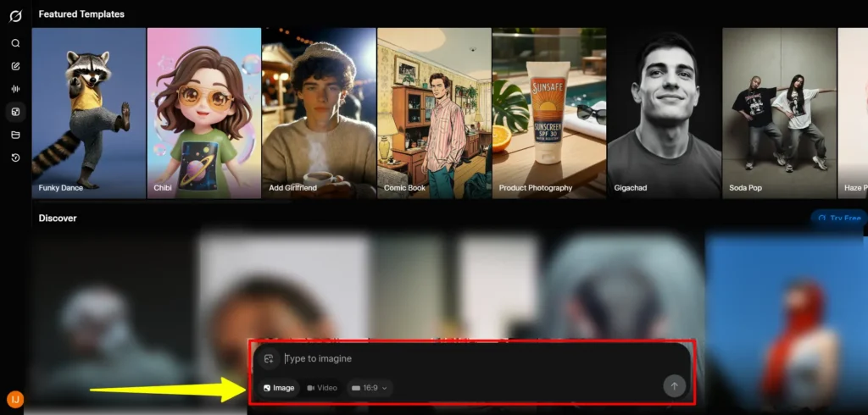Image resolution: width=868 pixels, height=415 pixels.
Task: Click the Discover heading
Action: [58, 218]
